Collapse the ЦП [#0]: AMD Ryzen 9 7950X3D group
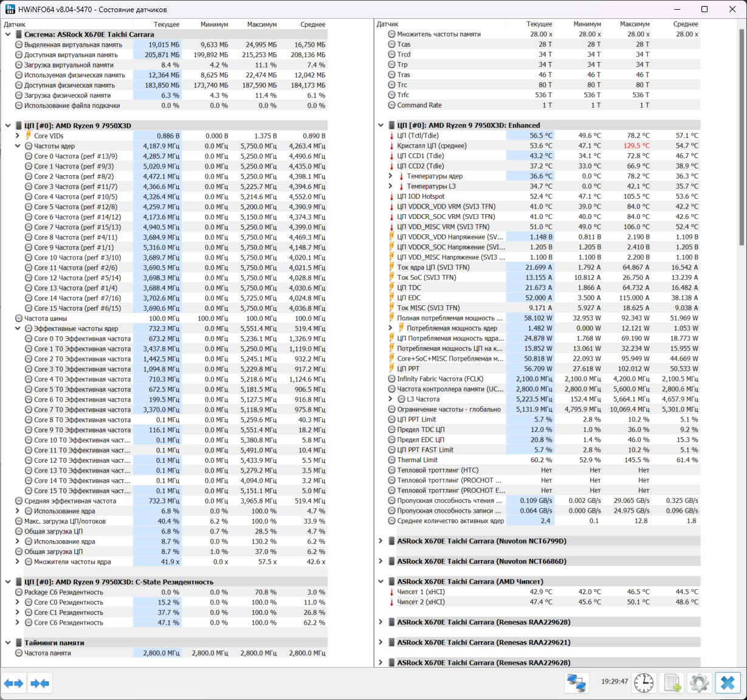Screen dimensions: 747x700 8,126
